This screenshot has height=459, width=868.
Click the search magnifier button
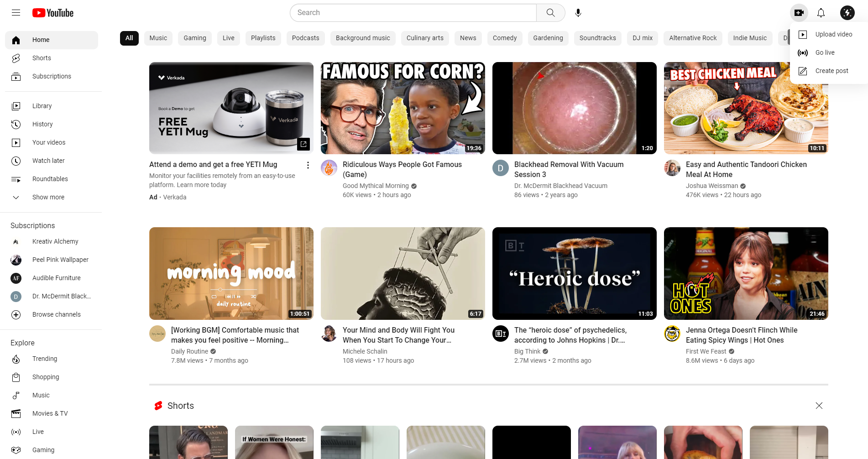pos(551,13)
